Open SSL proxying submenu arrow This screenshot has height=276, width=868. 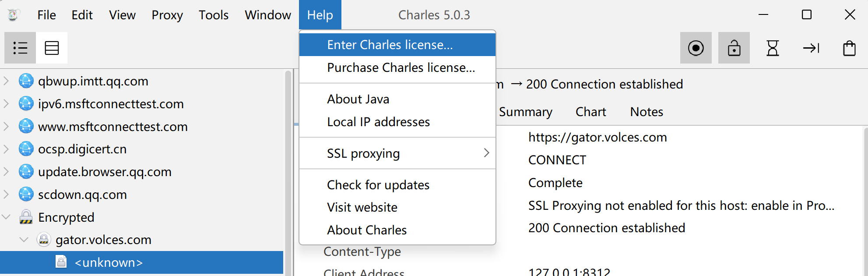tap(486, 153)
